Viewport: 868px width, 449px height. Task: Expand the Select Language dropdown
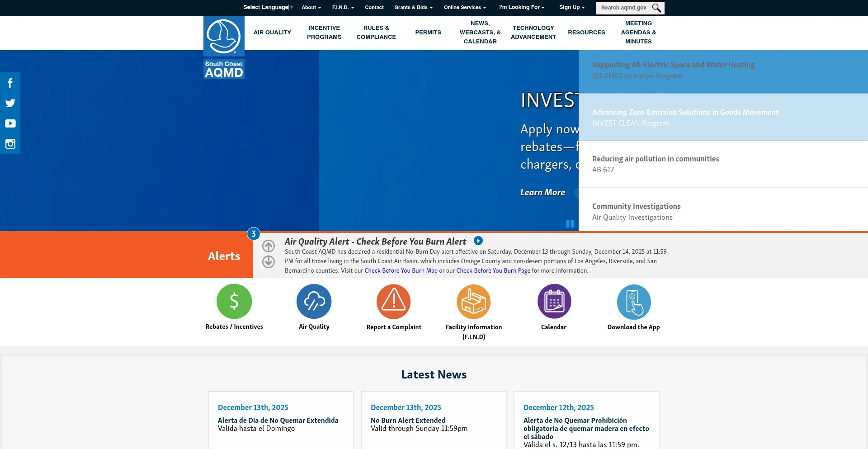click(268, 7)
